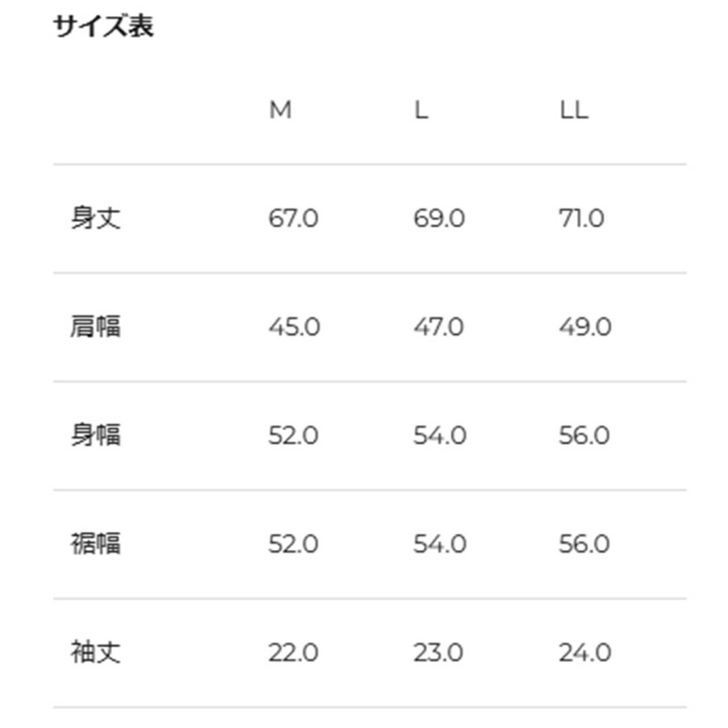Click the 45.0 shoulder width value
The width and height of the screenshot is (728, 728).
pos(295,327)
